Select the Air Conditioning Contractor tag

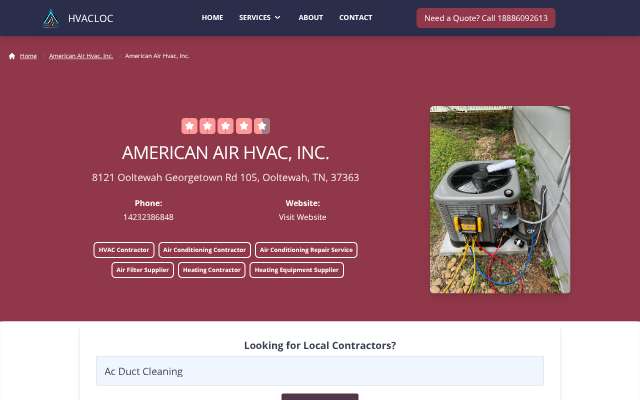pos(204,250)
